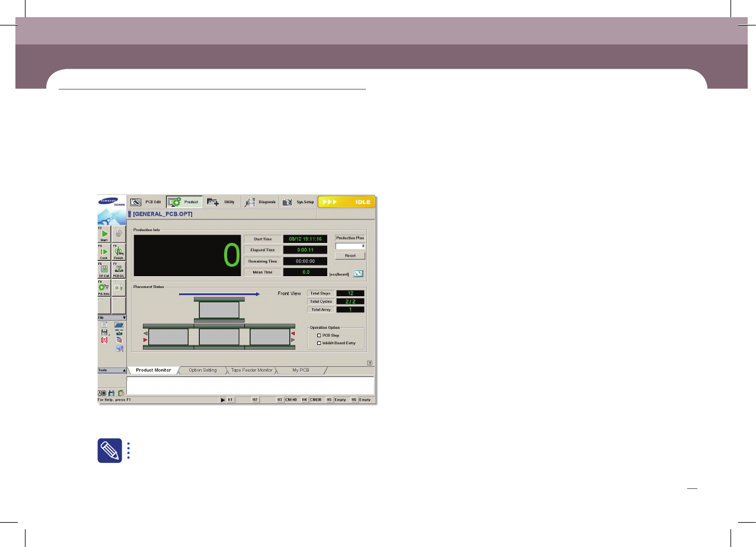Switch to the Product Monitor tab
756x547 pixels.
coord(154,370)
